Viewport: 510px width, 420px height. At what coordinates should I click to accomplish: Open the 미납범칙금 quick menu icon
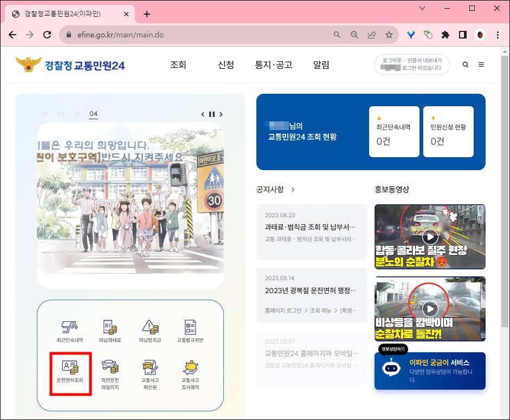(150, 331)
